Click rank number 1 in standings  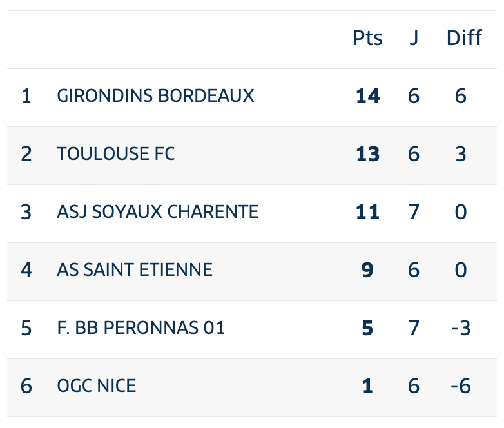(x=26, y=96)
